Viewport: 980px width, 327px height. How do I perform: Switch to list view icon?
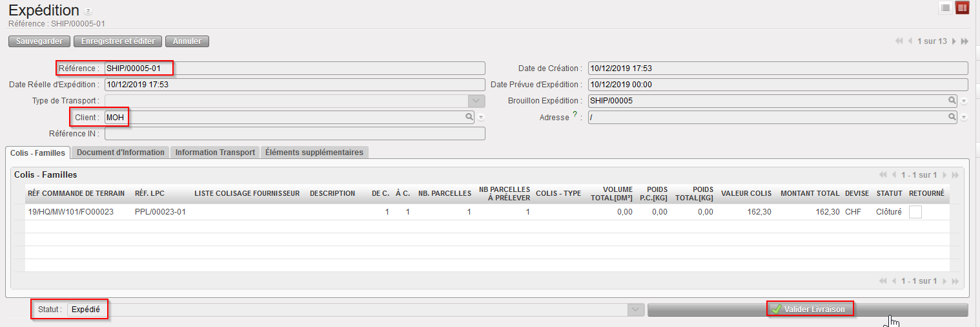[x=945, y=8]
